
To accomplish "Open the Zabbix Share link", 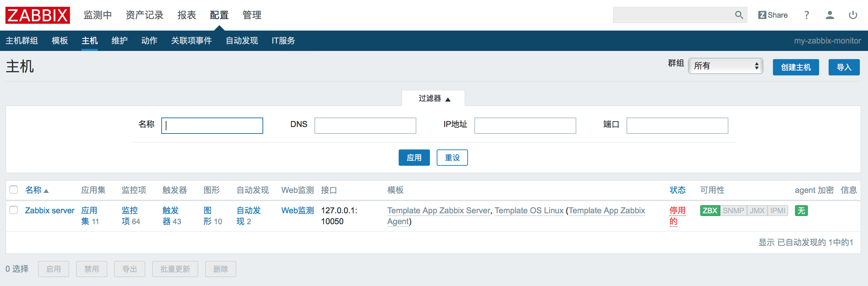I will point(773,15).
